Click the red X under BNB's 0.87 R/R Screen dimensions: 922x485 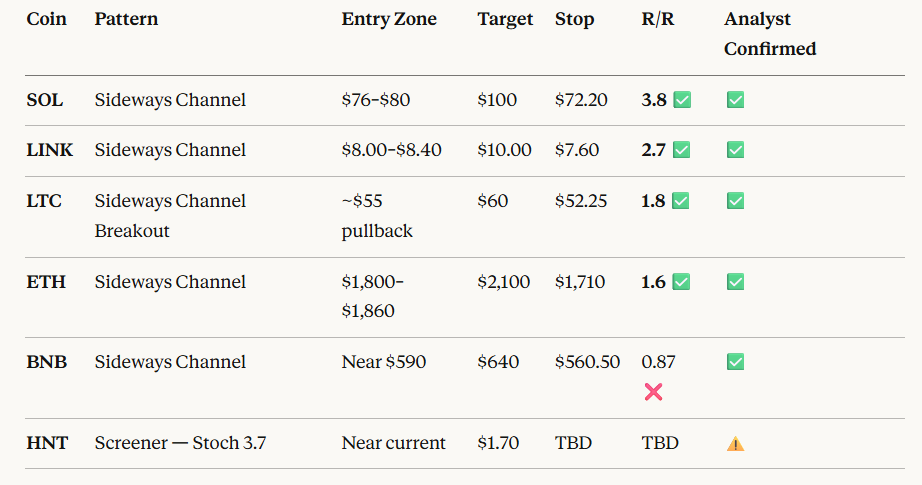click(654, 392)
